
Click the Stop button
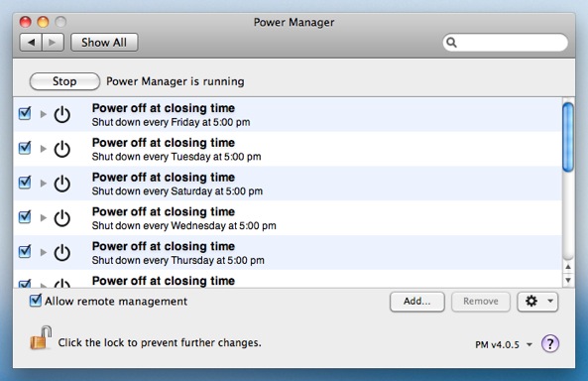pos(64,81)
